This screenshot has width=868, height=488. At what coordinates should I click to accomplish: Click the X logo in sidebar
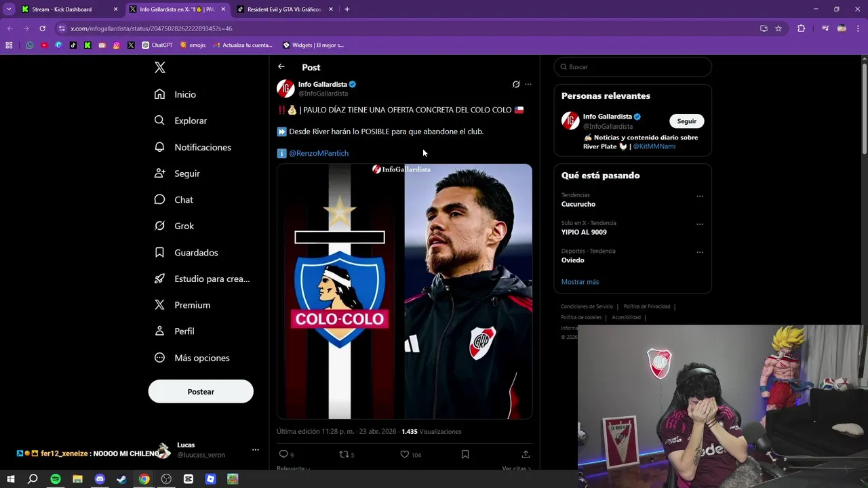[x=160, y=67]
